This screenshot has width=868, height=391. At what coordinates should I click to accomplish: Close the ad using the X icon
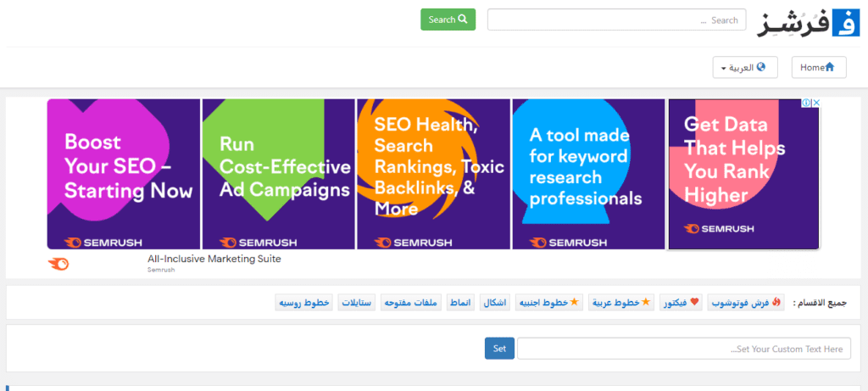pos(815,103)
